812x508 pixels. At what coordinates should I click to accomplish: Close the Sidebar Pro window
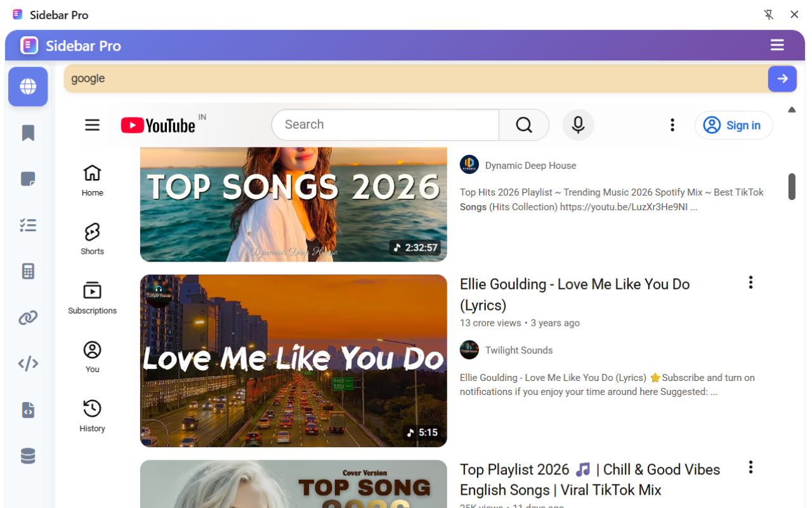pos(794,15)
